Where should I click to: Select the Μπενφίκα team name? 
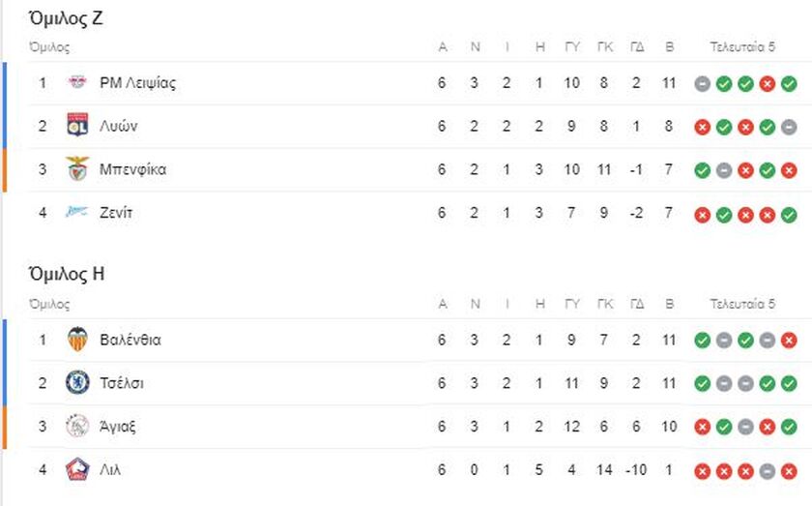132,169
